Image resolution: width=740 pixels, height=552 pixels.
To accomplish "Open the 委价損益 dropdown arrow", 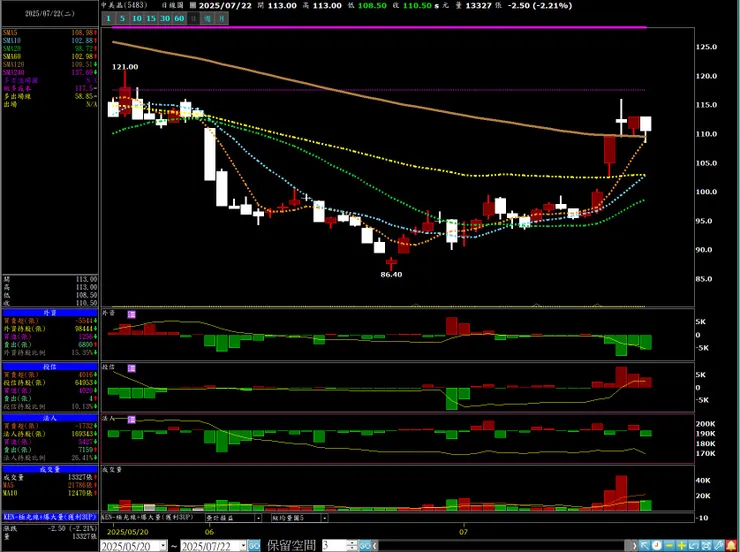I will click(x=258, y=518).
